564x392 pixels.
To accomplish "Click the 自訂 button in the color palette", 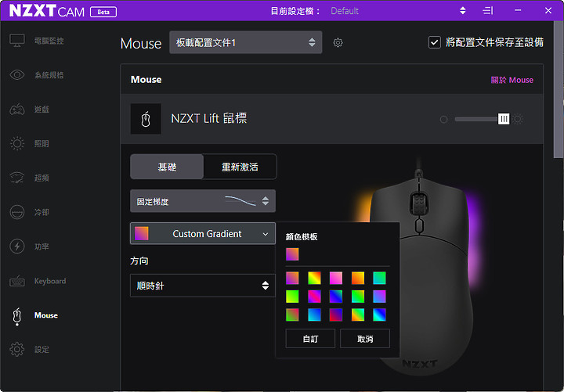I will (310, 339).
